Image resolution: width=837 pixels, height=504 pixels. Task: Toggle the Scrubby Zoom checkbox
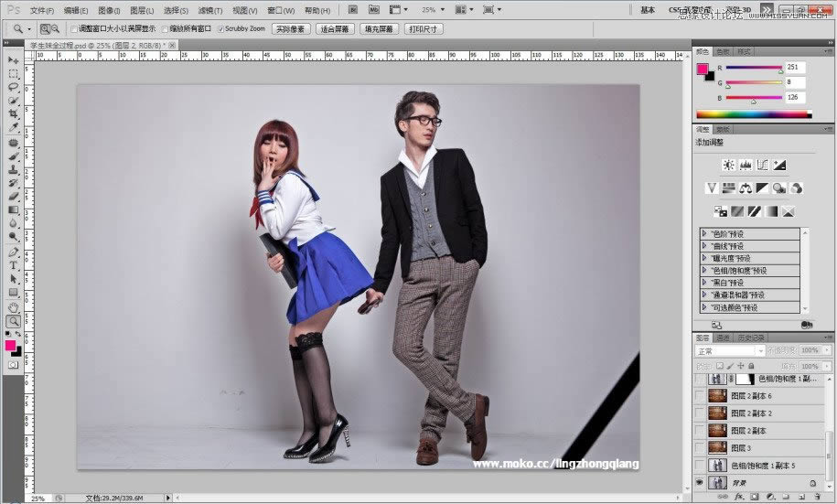coord(220,29)
